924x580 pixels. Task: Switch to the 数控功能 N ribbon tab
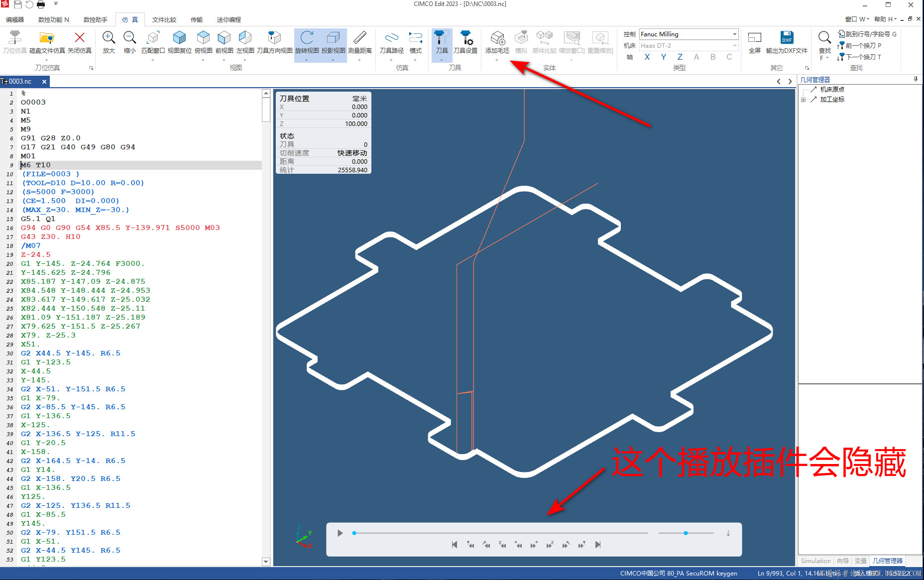(x=54, y=20)
